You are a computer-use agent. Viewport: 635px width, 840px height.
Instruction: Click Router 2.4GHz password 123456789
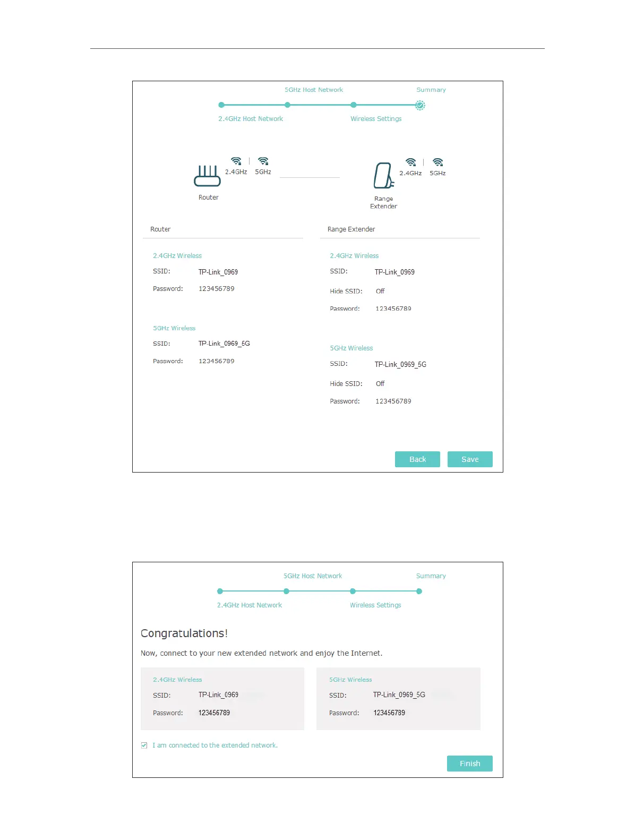tap(217, 289)
